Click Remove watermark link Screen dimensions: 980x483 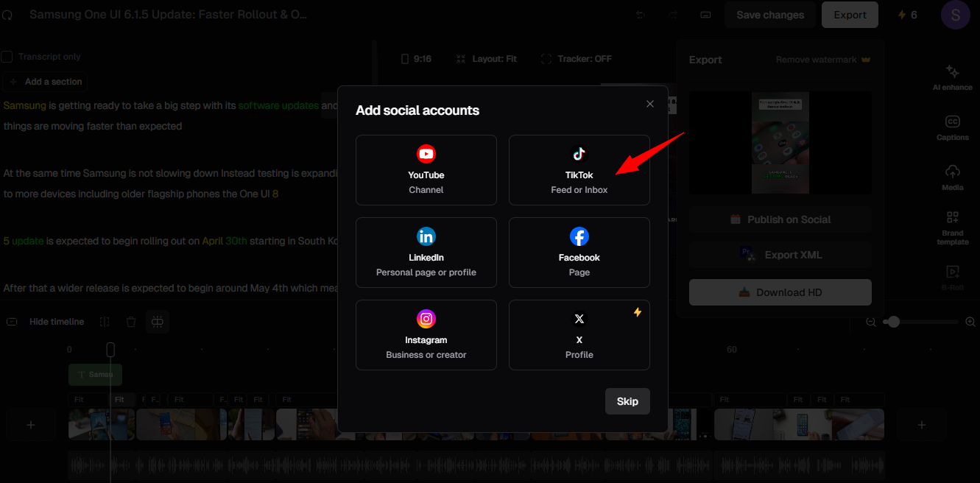(823, 60)
